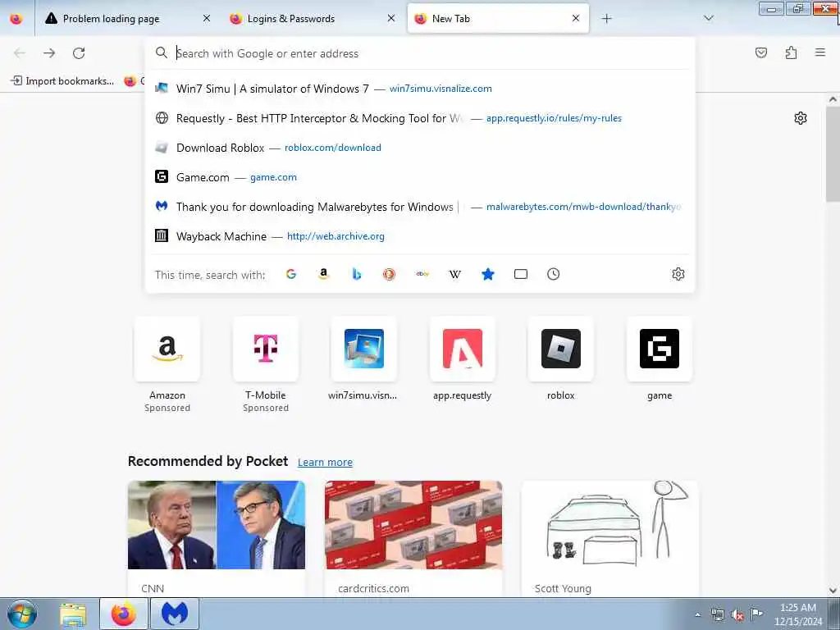Image resolution: width=840 pixels, height=630 pixels.
Task: Click the vertical scrollbar thumb
Action: (833, 154)
